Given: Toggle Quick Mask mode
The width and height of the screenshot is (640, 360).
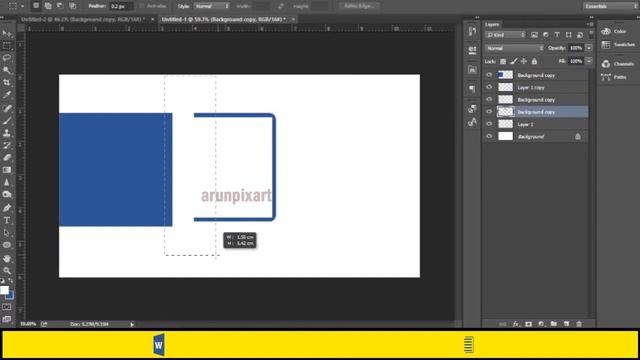Looking at the screenshot, I should tap(7, 307).
